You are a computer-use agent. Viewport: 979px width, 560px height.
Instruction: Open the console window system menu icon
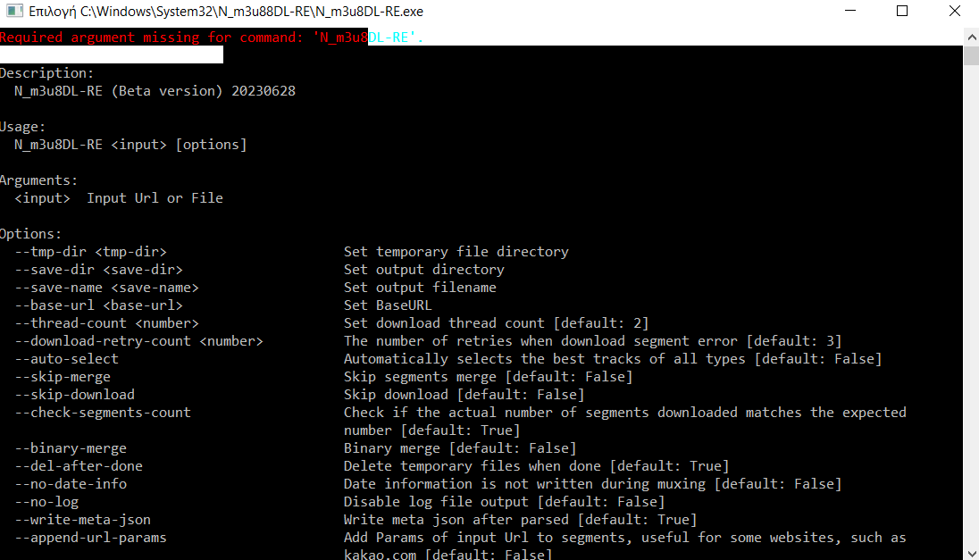(x=13, y=12)
